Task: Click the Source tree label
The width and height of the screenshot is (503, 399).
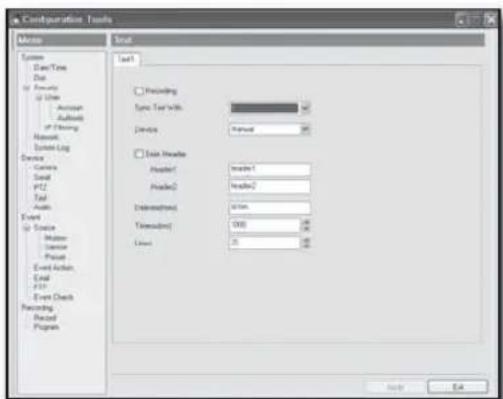Action: coord(44,228)
